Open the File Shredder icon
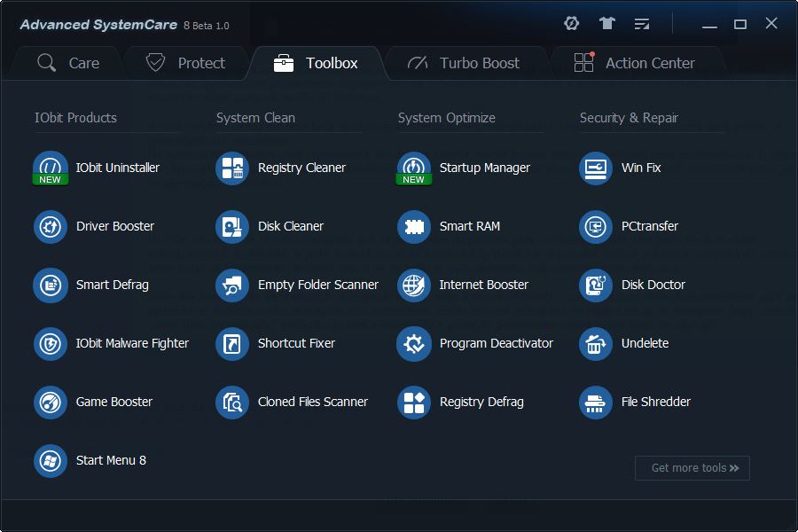798x532 pixels. coord(596,403)
